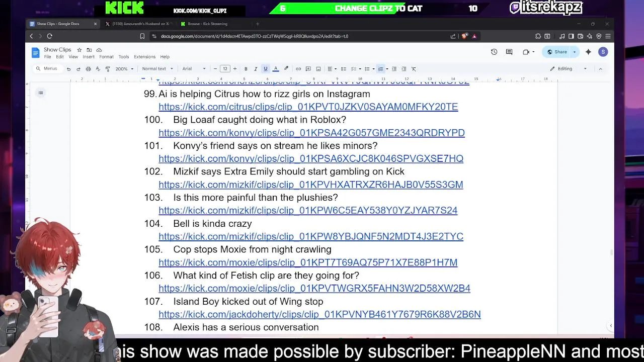Open the Extensions menu
This screenshot has height=362, width=644.
tap(144, 57)
